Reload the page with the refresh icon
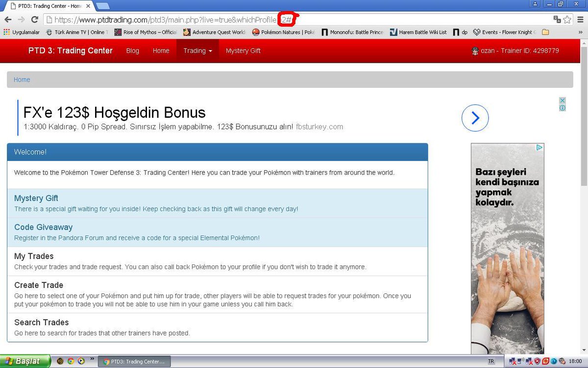588x368 pixels. coord(35,20)
